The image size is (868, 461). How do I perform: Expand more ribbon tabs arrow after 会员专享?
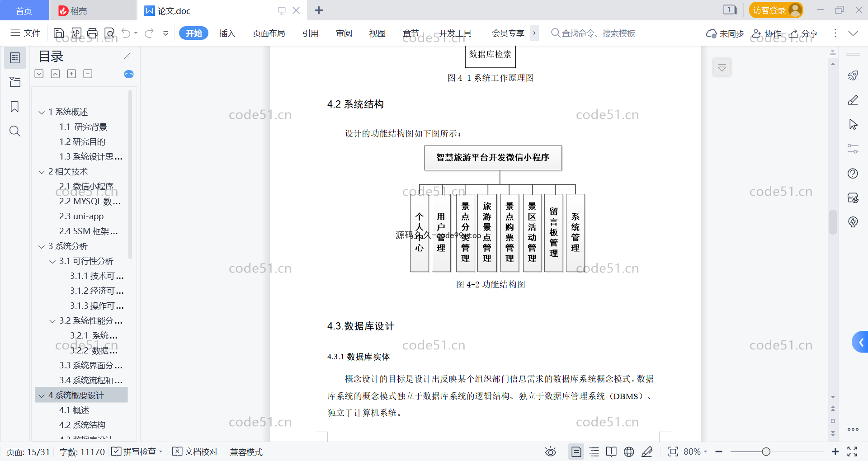[x=534, y=33]
